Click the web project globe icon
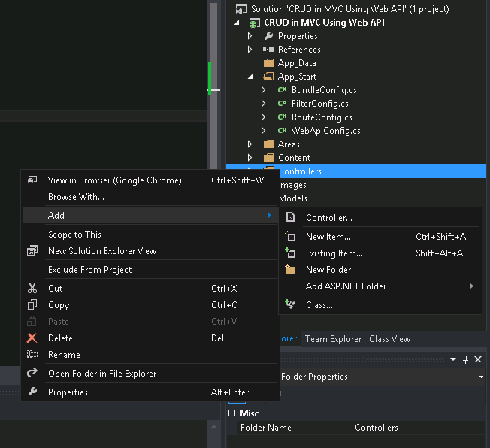Image resolution: width=490 pixels, height=448 pixels. (x=254, y=23)
